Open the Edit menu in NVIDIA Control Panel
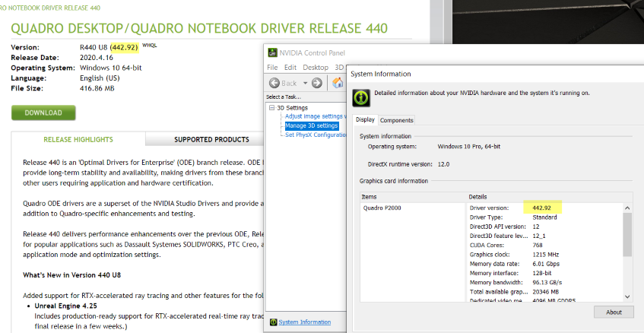 coord(290,68)
